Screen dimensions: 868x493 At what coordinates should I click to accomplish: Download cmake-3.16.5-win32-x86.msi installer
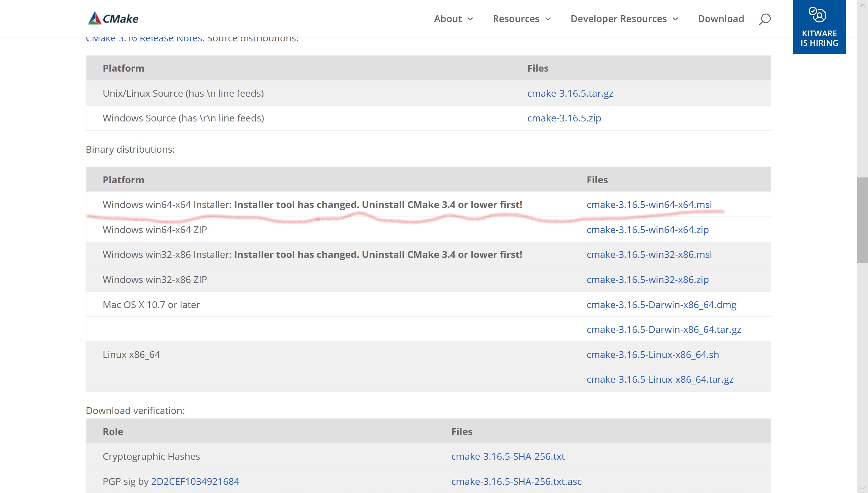click(649, 254)
